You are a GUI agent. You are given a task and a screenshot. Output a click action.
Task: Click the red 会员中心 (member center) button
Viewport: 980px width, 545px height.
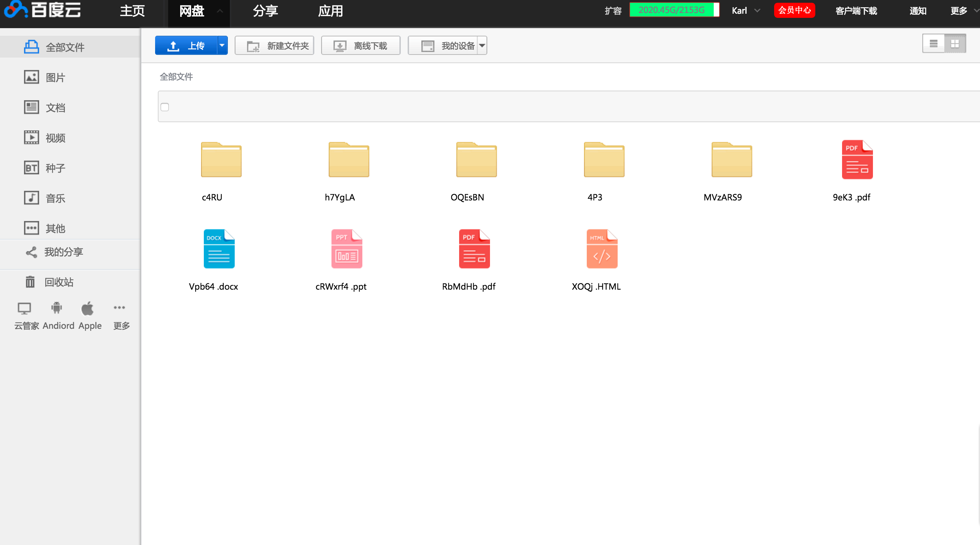pos(794,10)
